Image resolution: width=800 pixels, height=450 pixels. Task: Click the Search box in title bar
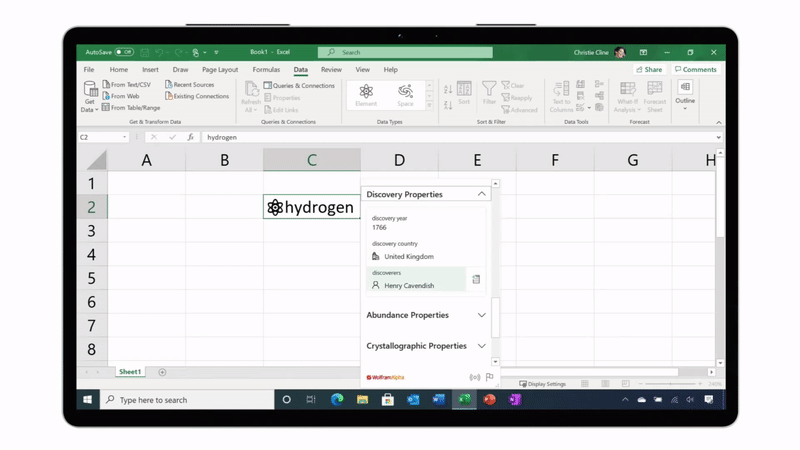click(405, 52)
